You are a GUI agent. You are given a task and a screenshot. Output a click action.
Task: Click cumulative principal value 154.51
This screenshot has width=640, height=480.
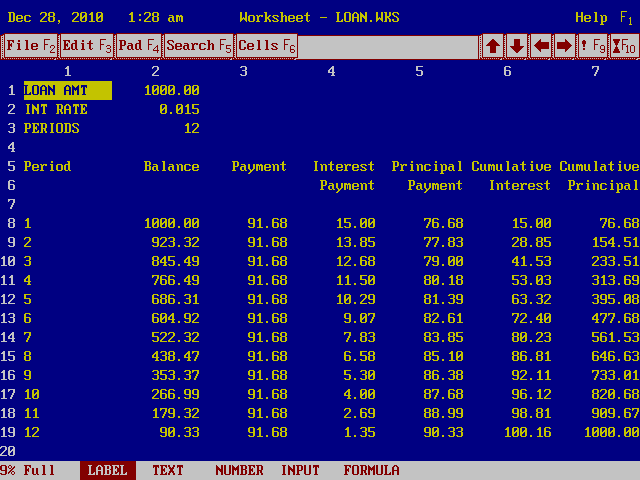(x=616, y=242)
